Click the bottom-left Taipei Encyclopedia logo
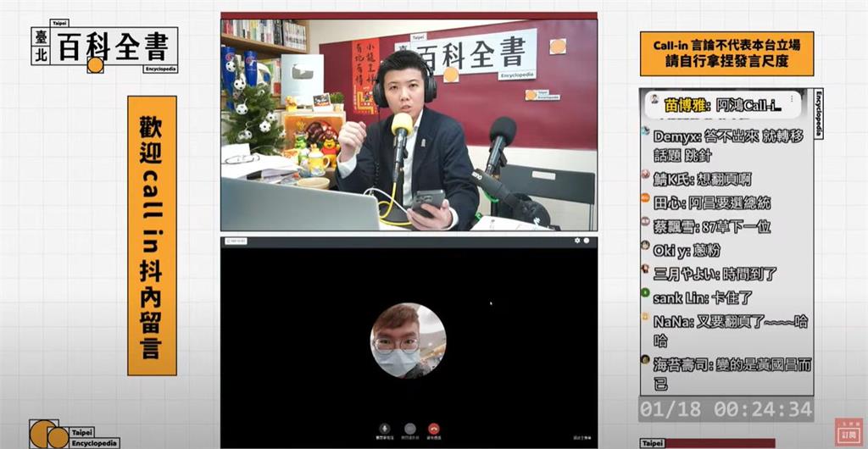Image resolution: width=868 pixels, height=449 pixels. pos(74,434)
